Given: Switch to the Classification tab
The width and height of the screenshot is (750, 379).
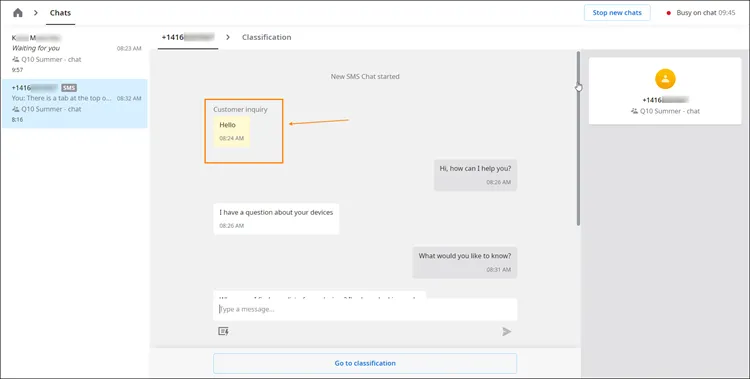Looking at the screenshot, I should point(266,37).
